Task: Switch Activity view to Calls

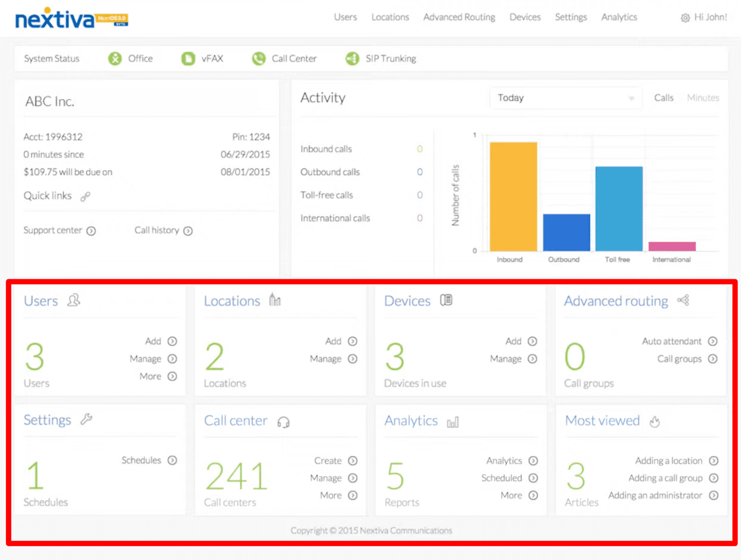Action: 663,98
